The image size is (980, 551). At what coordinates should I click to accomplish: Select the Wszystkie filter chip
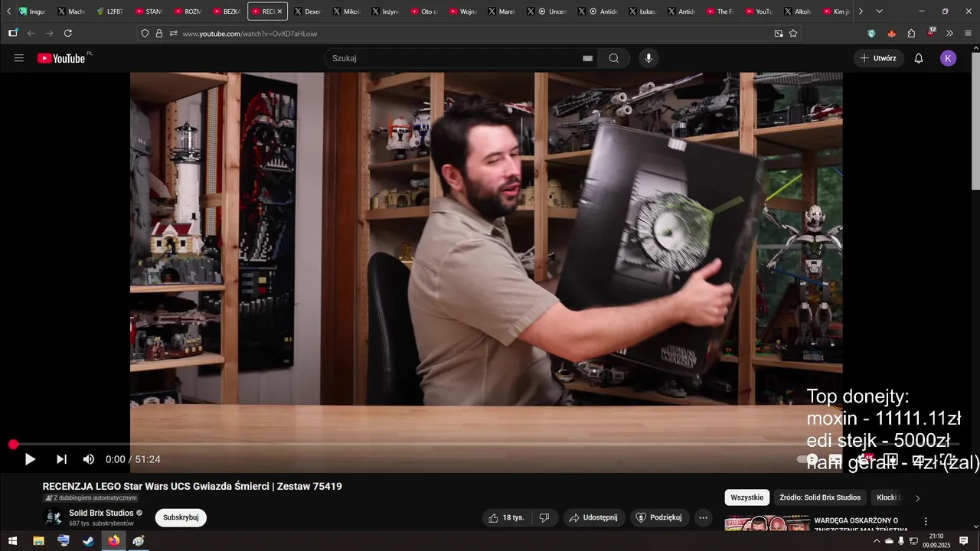tap(746, 497)
